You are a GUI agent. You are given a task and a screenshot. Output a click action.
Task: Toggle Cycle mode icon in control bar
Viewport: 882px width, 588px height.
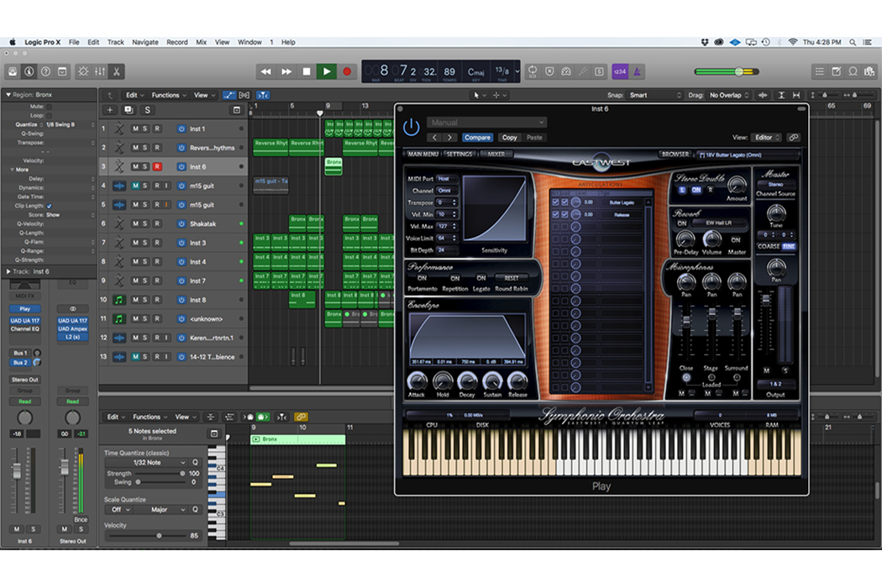click(x=533, y=71)
